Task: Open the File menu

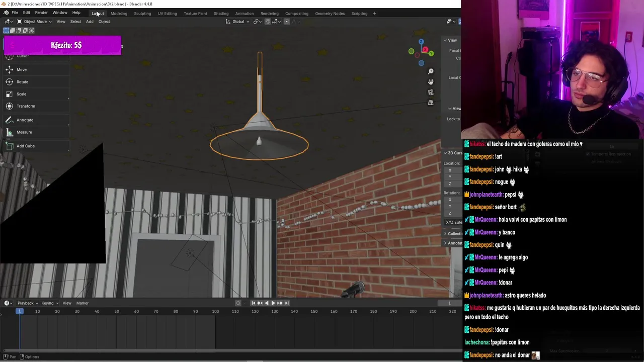Action: [15, 13]
